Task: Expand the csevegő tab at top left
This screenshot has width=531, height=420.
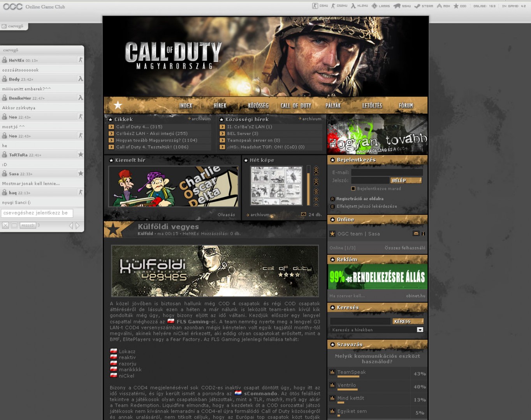Action: pyautogui.click(x=14, y=26)
